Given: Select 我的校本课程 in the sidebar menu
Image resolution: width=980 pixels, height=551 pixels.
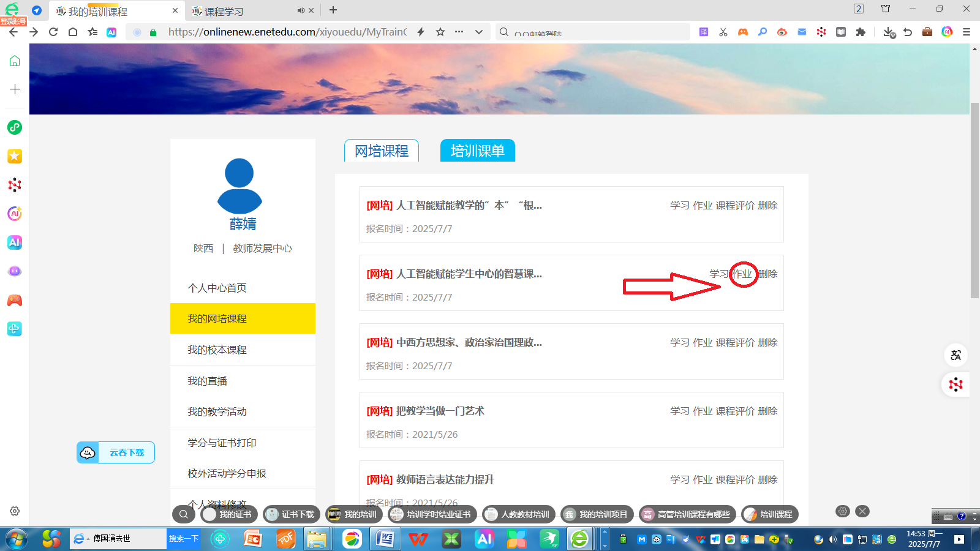Looking at the screenshot, I should [x=217, y=350].
